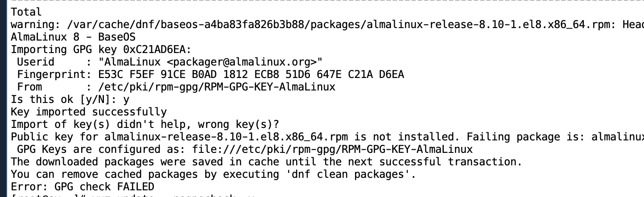Click the dashed separator line at top
The width and height of the screenshot is (644, 197).
click(x=327, y=1)
